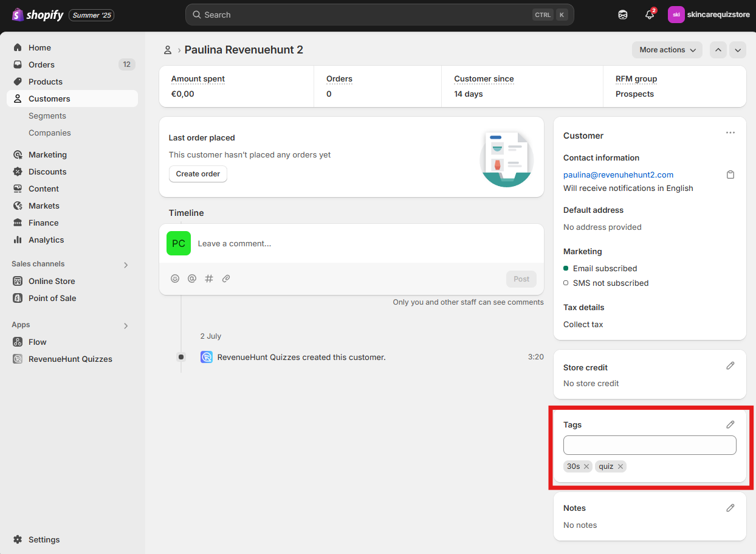Insert an emoji in the comment
Viewport: 756px width, 554px height.
tap(175, 279)
